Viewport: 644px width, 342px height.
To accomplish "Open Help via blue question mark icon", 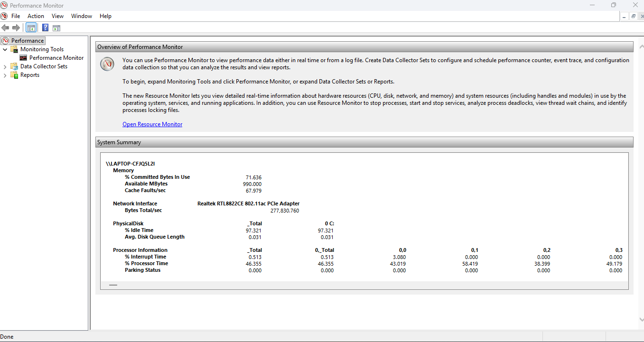I will 45,28.
